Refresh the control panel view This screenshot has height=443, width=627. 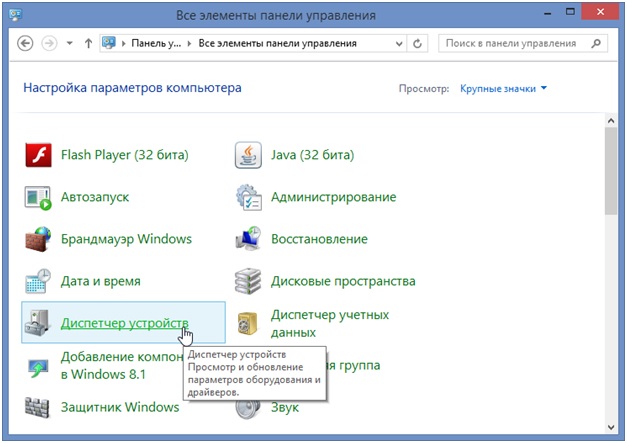(417, 43)
